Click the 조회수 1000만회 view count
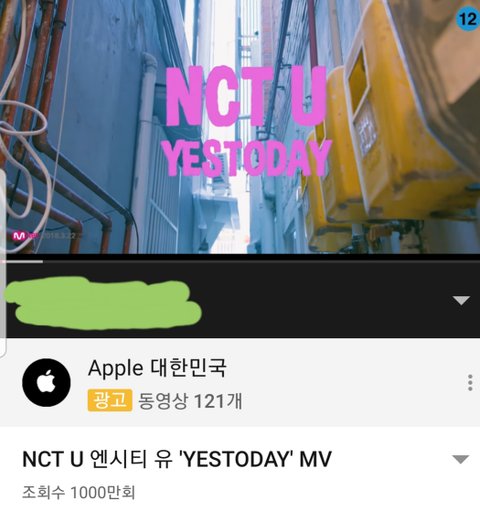The image size is (480, 511). click(79, 492)
